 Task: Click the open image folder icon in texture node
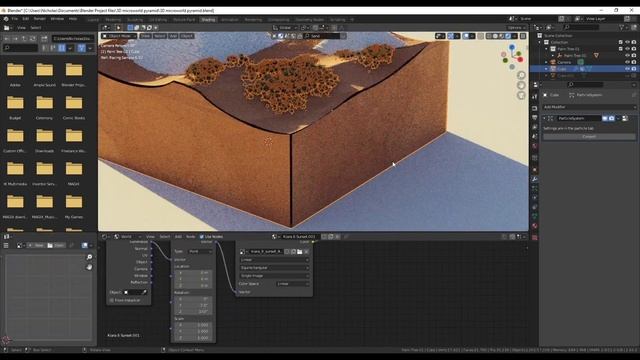coord(300,251)
